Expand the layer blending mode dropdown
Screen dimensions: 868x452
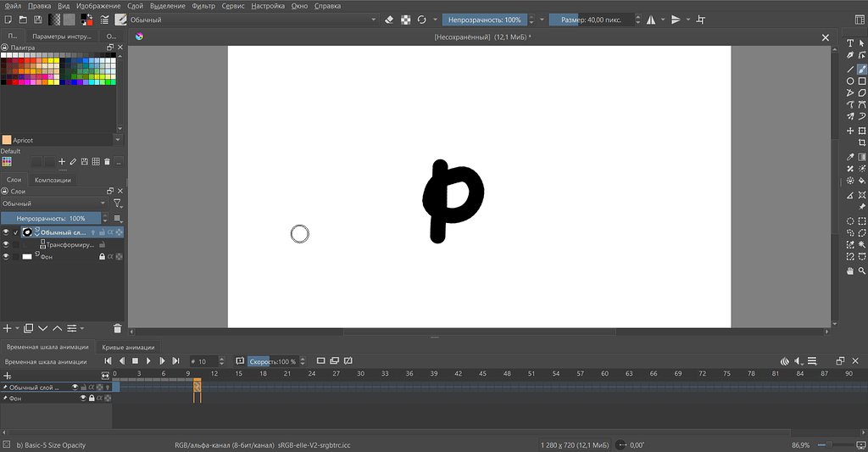click(x=54, y=204)
